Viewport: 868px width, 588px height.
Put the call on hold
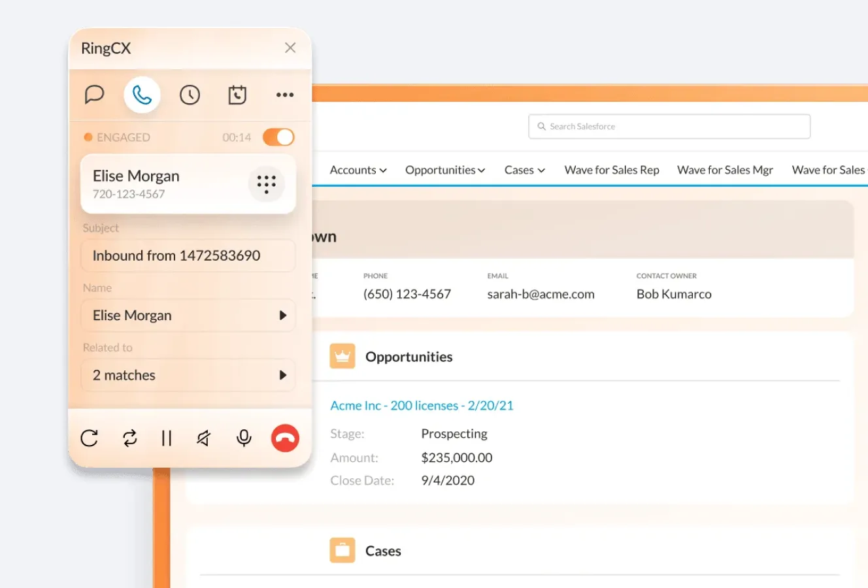167,438
